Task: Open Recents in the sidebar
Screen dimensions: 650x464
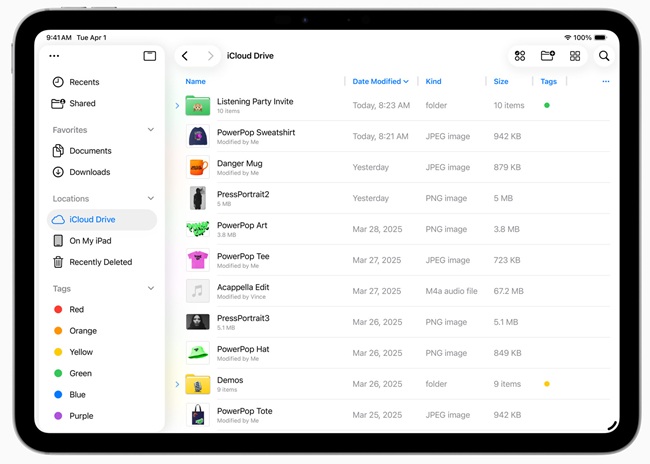Action: (x=83, y=82)
